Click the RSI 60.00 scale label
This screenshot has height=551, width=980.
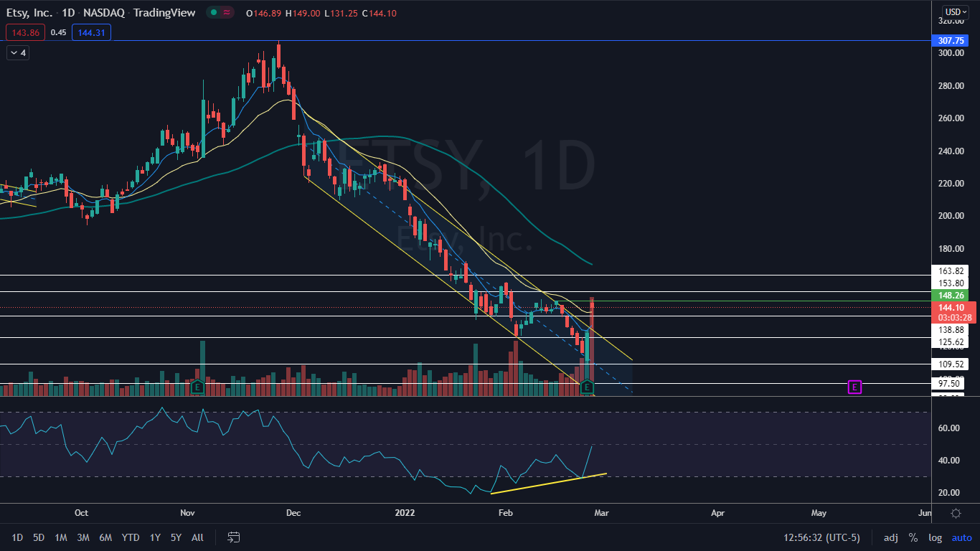[x=948, y=428]
